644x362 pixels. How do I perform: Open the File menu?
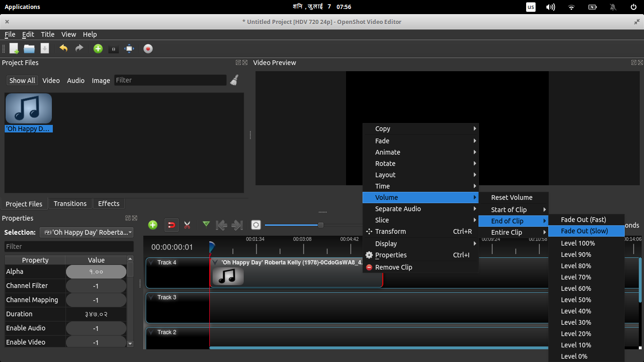coord(10,34)
